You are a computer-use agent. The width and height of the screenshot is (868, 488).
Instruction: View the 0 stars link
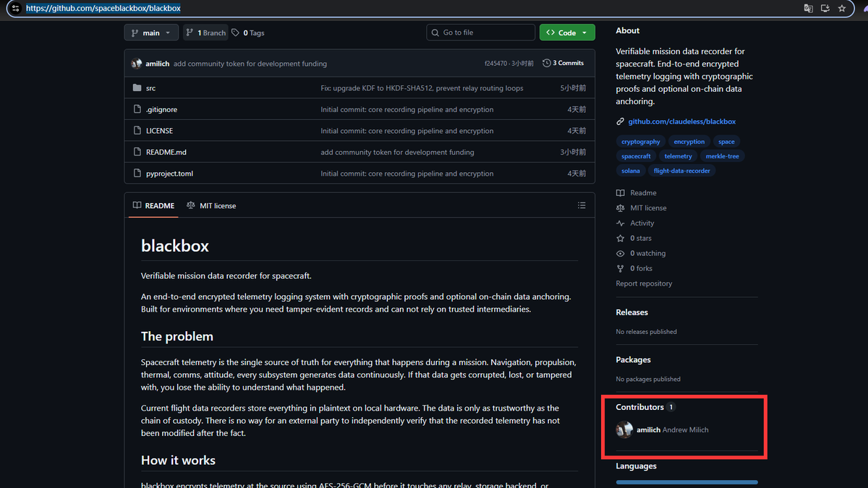(x=634, y=239)
